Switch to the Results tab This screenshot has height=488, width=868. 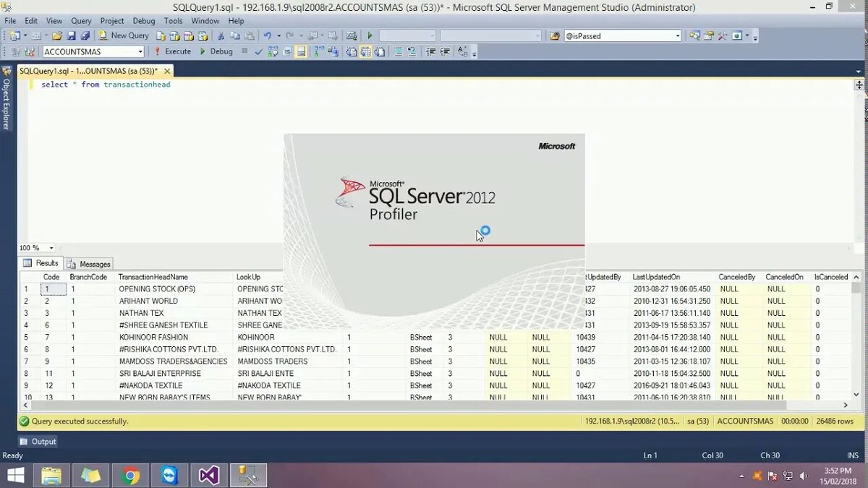click(41, 263)
